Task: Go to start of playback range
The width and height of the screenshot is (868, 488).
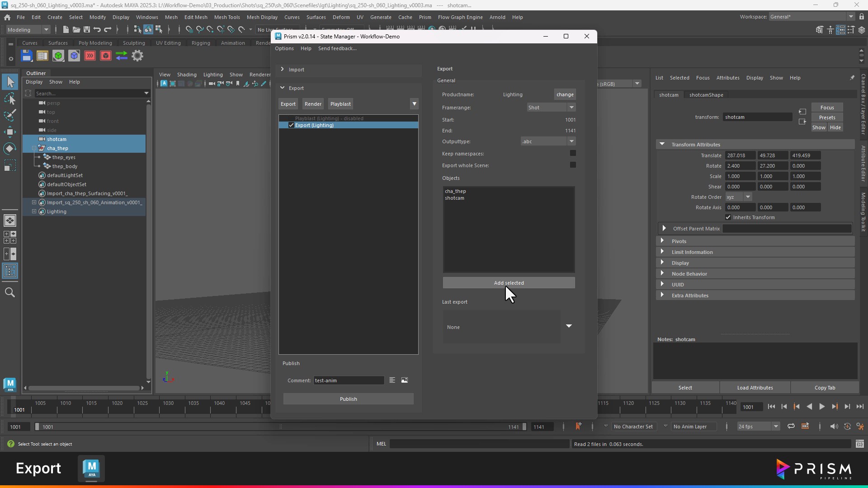Action: 771,407
